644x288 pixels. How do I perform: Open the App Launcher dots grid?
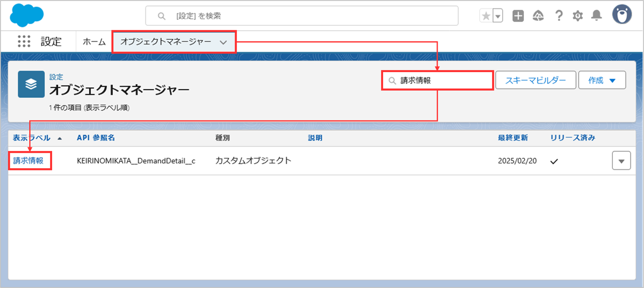(24, 41)
